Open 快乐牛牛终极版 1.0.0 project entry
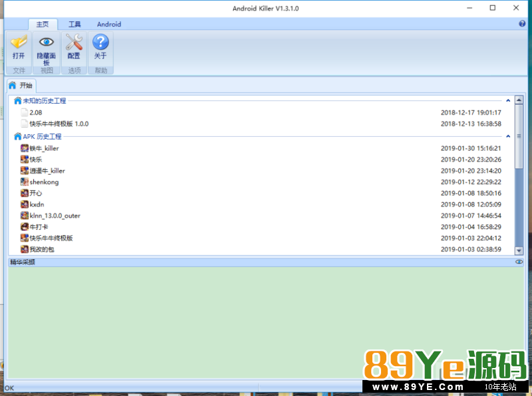532x396 pixels. point(59,124)
